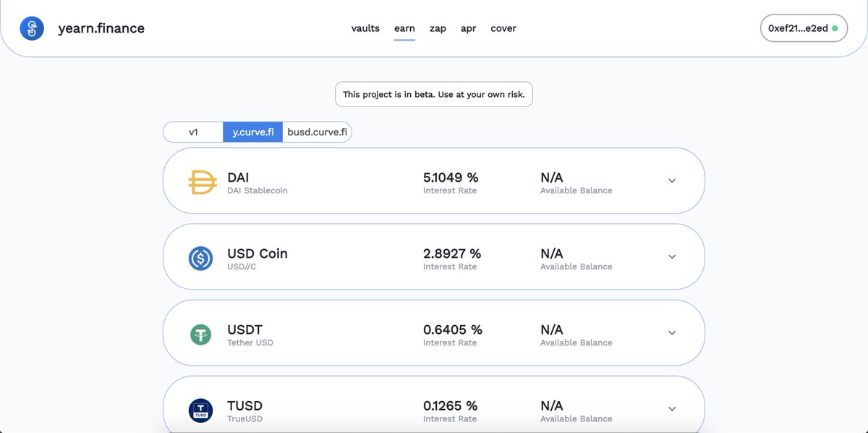Expand the DAI row chevron
Viewport: 868px width, 433px height.
click(672, 181)
